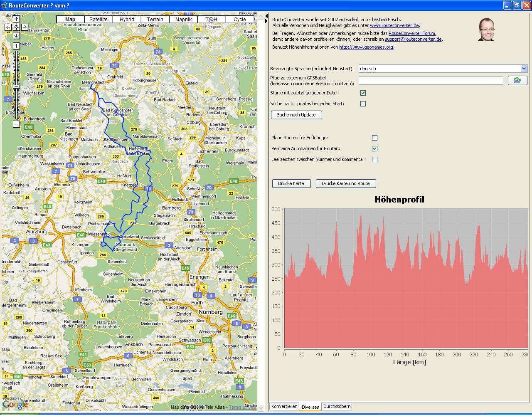Disable 'Vermeide Autobahnen für Routen' checkbox
This screenshot has width=532, height=415.
pos(374,148)
